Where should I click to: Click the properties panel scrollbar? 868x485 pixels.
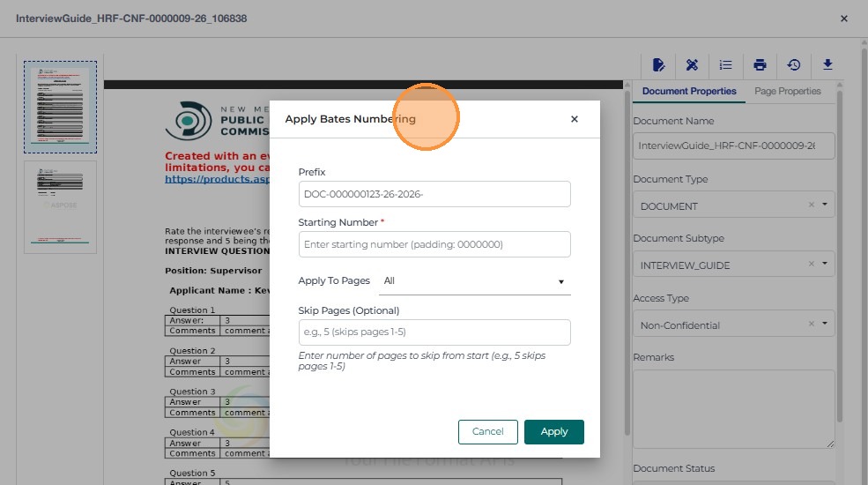(840, 255)
